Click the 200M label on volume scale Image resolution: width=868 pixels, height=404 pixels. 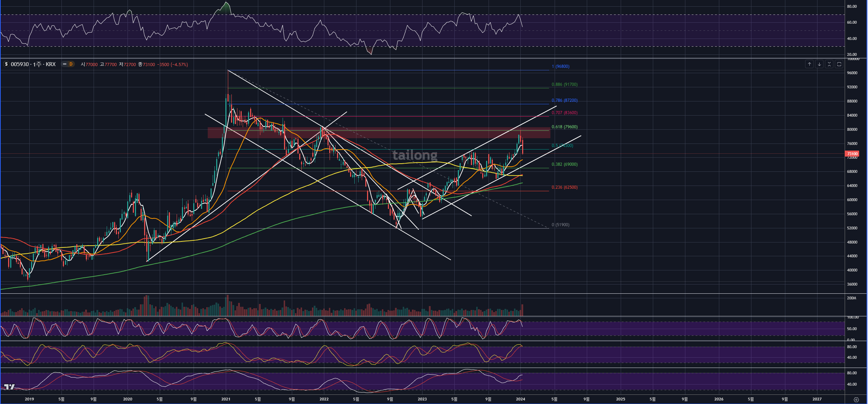(x=851, y=298)
